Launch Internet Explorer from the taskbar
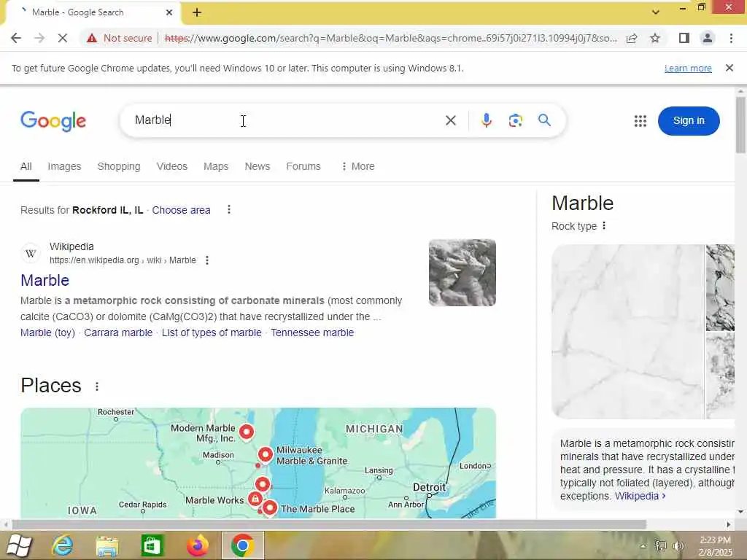Viewport: 747px width, 560px height. pyautogui.click(x=63, y=545)
